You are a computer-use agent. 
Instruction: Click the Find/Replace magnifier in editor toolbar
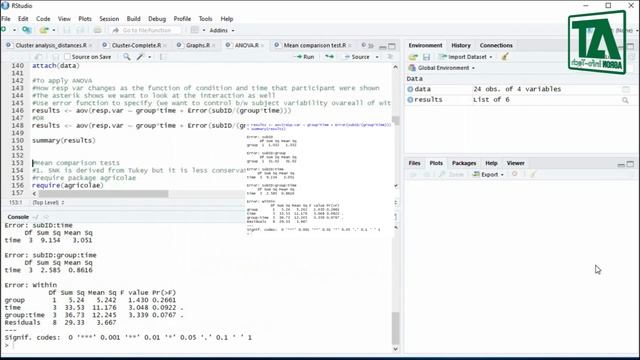[127, 57]
